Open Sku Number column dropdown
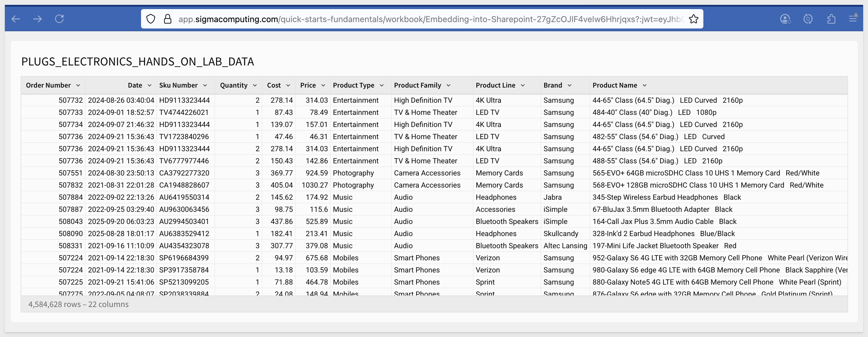The image size is (868, 337). click(205, 85)
